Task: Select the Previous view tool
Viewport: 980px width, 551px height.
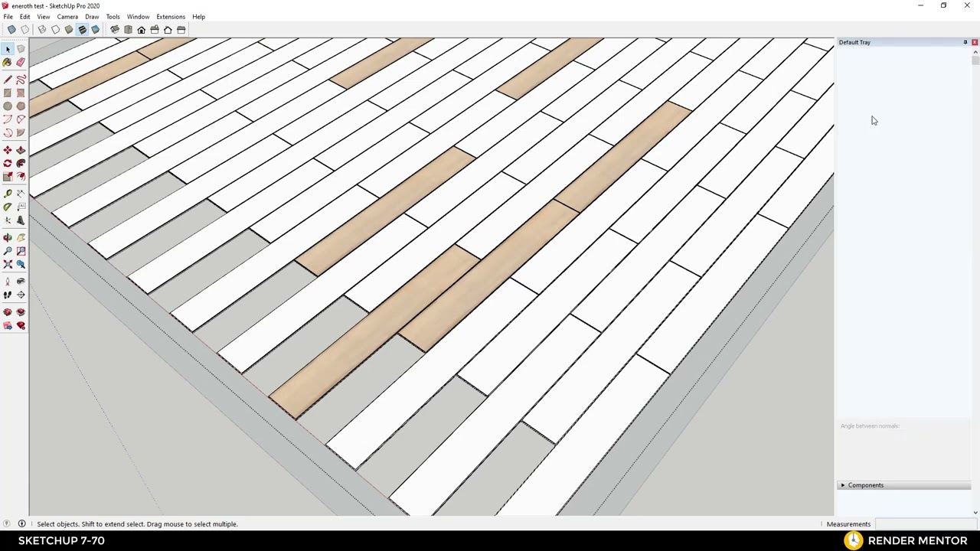Action: pos(21,264)
